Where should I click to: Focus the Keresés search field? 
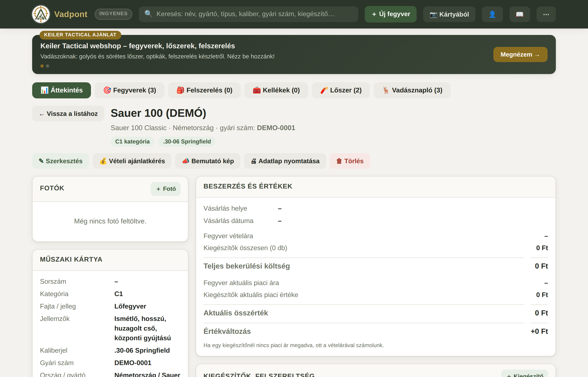click(249, 14)
